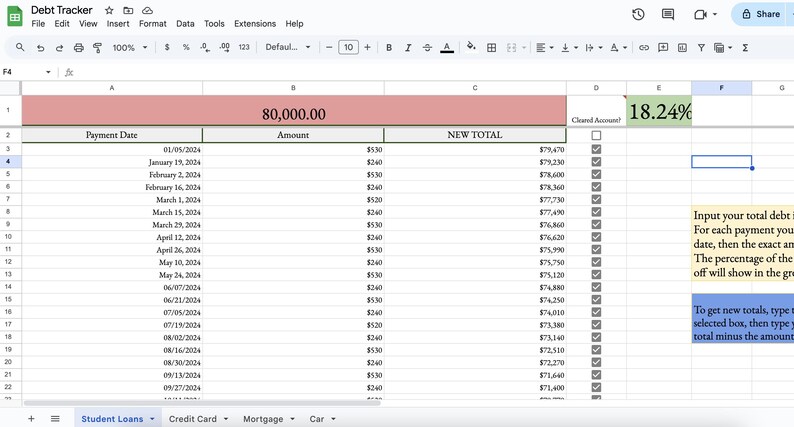
Task: Uncheck the January 19, 2024 checkbox
Action: [596, 162]
